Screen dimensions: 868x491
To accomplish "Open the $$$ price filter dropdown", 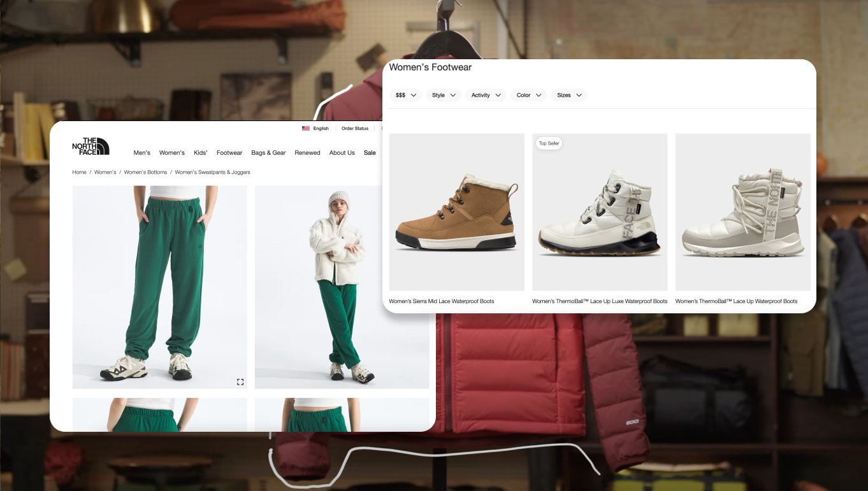I will [x=405, y=95].
